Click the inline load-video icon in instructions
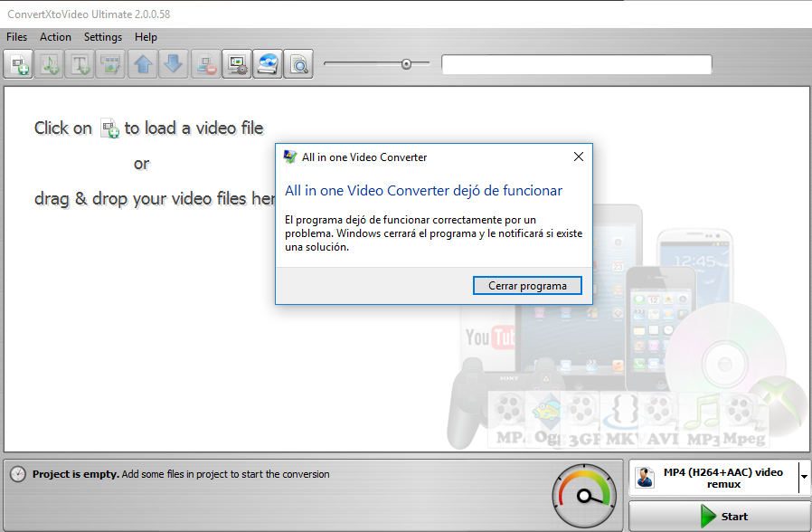 pos(109,128)
